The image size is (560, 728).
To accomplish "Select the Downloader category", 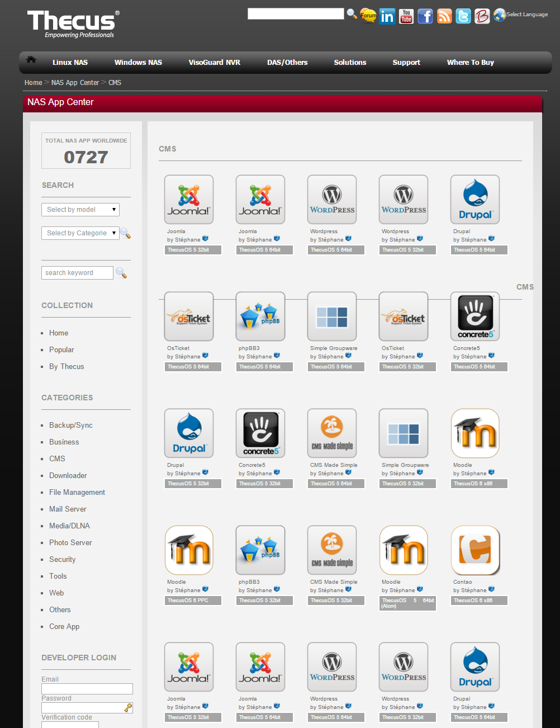I will [68, 476].
